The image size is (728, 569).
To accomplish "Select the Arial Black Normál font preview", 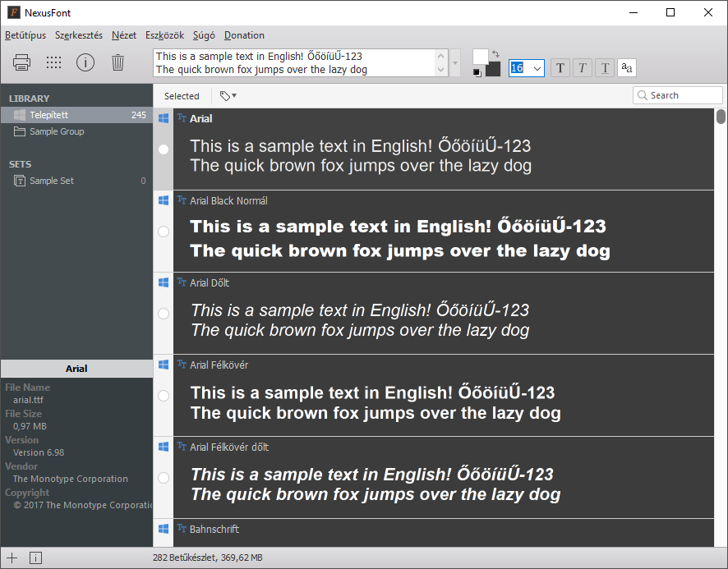I will click(x=444, y=231).
